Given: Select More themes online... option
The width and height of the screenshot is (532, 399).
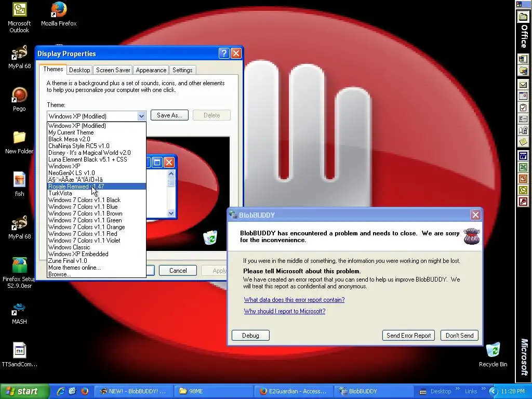Looking at the screenshot, I should 97,268.
